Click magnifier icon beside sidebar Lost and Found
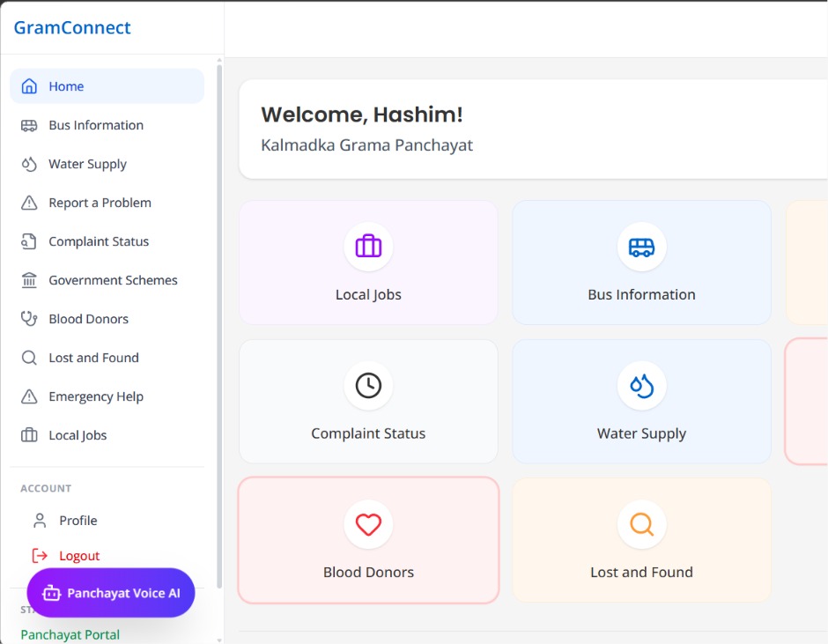This screenshot has width=828, height=644. click(29, 358)
